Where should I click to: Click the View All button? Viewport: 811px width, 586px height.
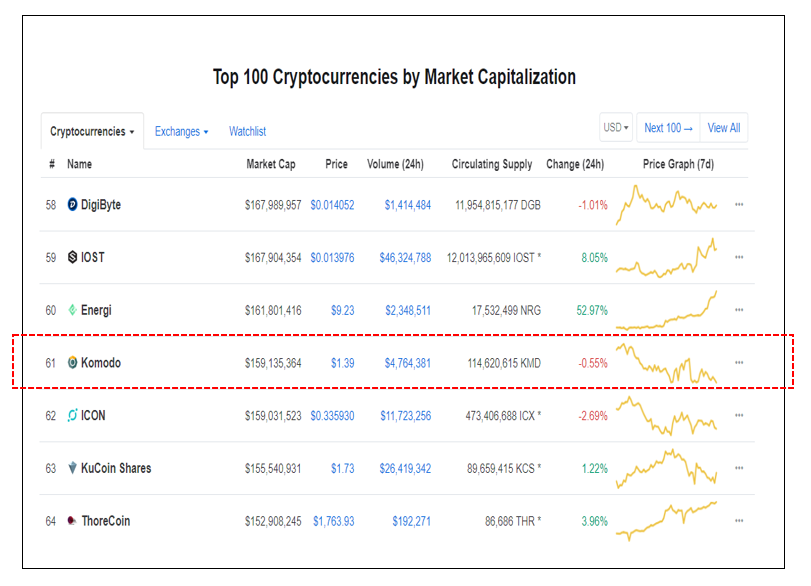724,128
